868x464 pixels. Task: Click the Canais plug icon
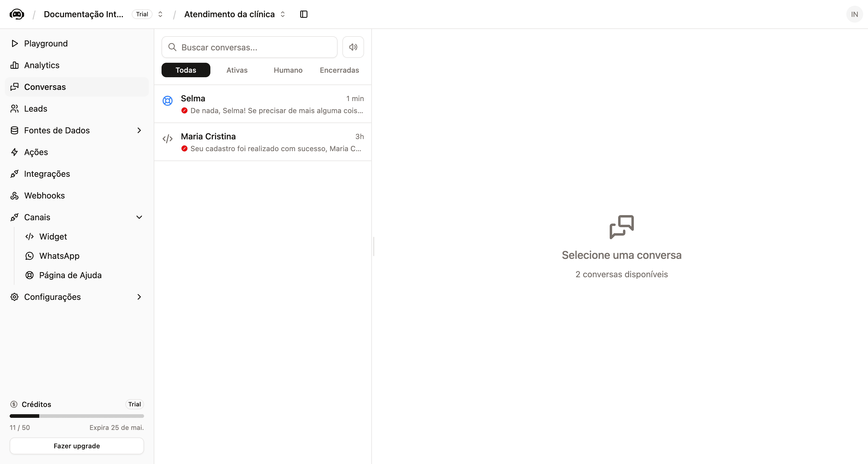14,217
